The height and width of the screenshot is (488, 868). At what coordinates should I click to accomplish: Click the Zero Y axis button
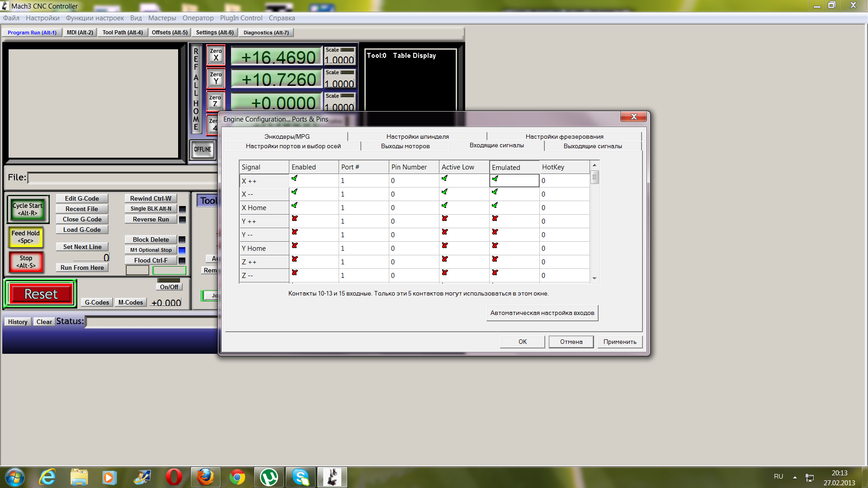click(x=216, y=78)
